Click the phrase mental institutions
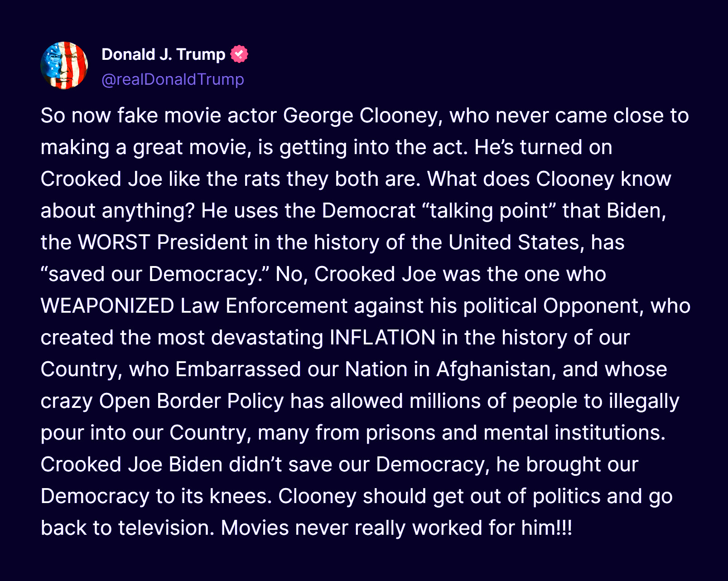The width and height of the screenshot is (728, 581). pyautogui.click(x=574, y=433)
